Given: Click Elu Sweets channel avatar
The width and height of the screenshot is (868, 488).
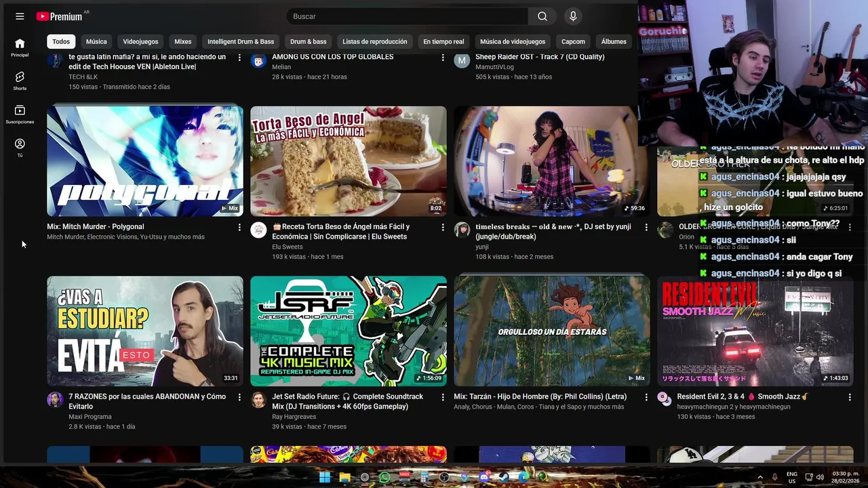Looking at the screenshot, I should click(258, 230).
